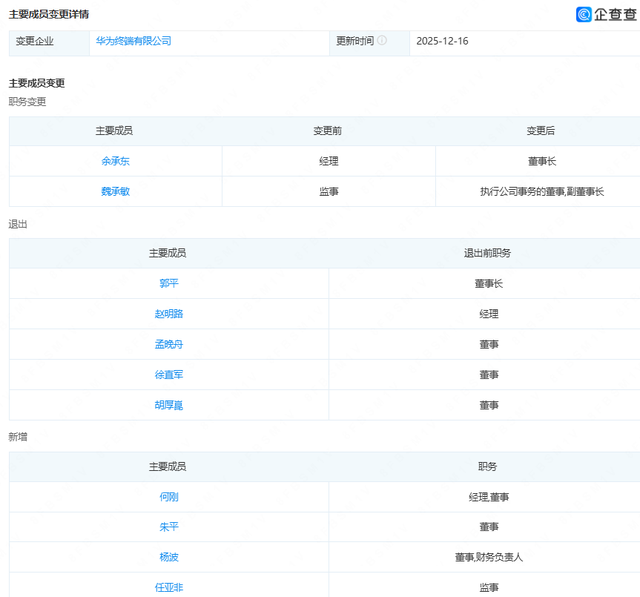
Task: View 孟晚舟's profile link
Action: 169,344
